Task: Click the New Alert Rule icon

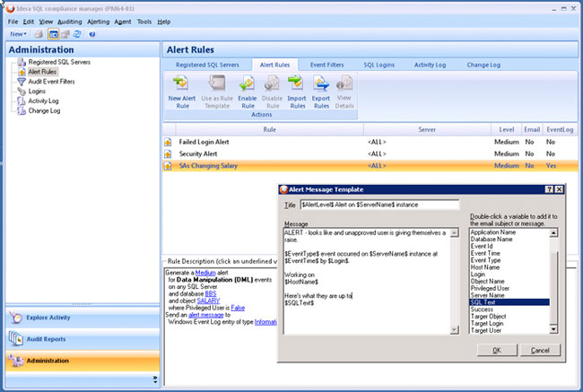Action: (x=181, y=83)
